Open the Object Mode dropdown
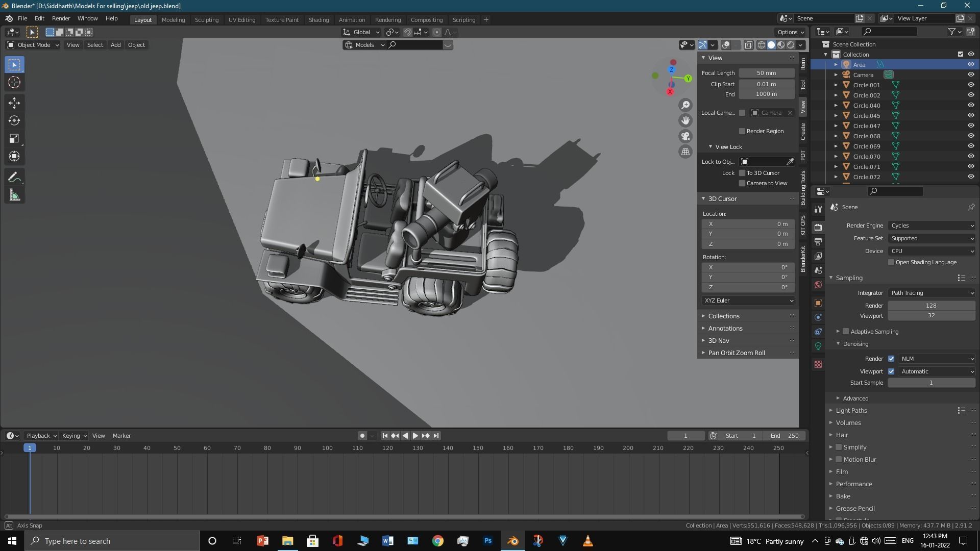Screen dimensions: 980x551 [33, 45]
